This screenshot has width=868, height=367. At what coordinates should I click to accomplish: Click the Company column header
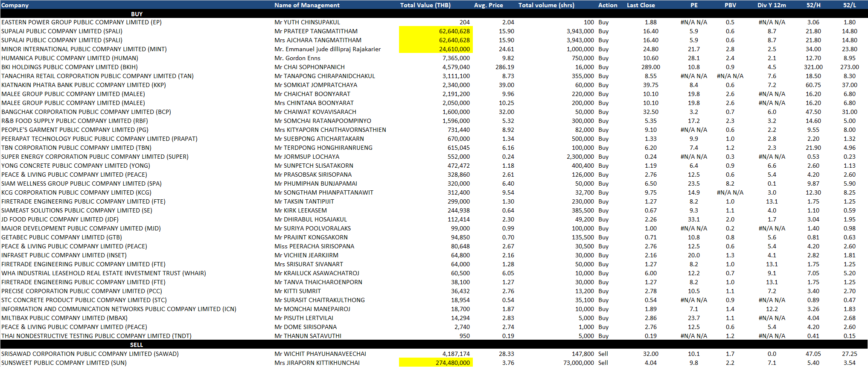[x=15, y=5]
